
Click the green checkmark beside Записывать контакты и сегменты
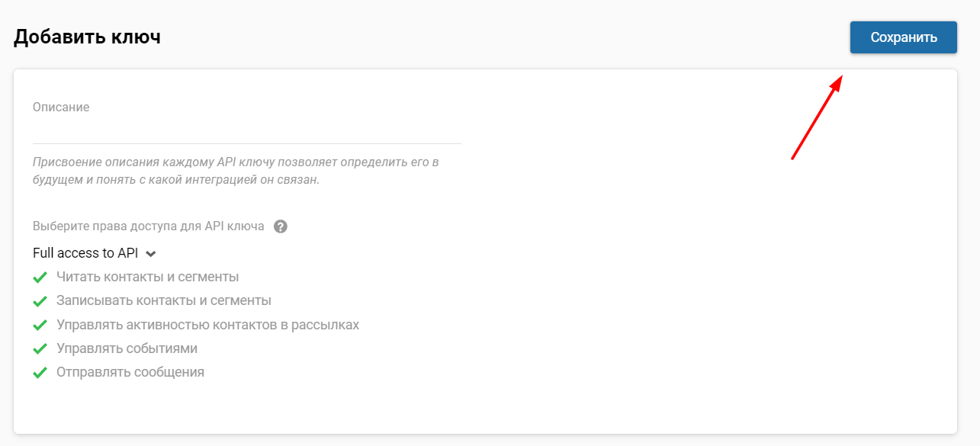point(40,301)
